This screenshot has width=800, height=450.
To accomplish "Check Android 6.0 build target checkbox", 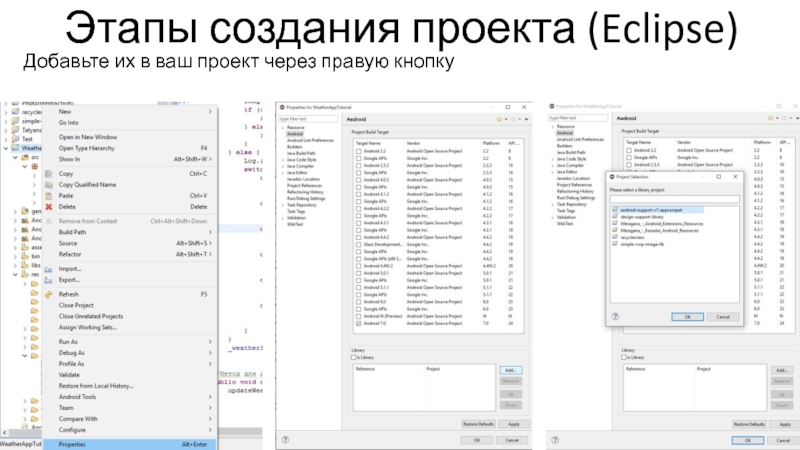I will click(x=359, y=302).
